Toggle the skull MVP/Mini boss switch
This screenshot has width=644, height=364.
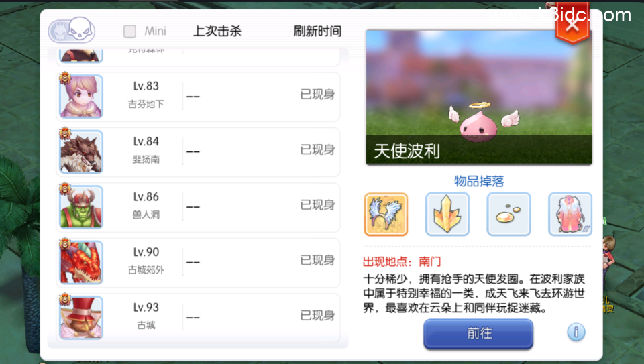click(72, 30)
